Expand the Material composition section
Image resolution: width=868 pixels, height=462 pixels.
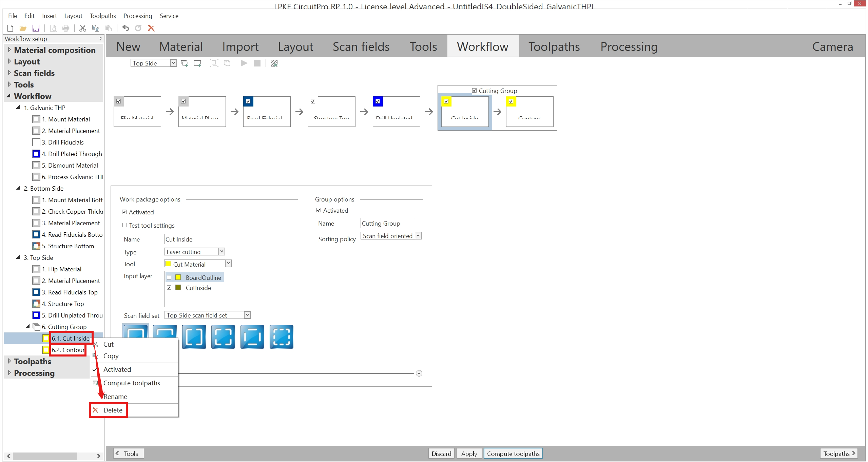point(9,50)
